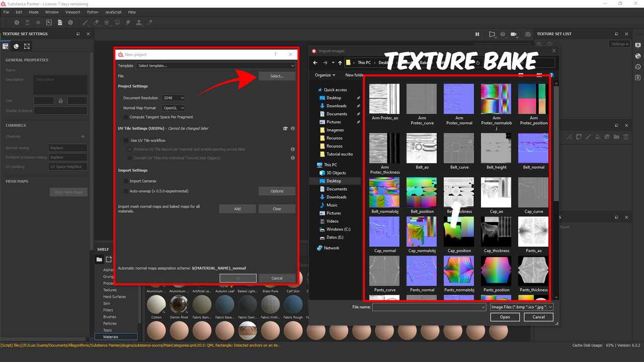Add a folder in layers panel
The width and height of the screenshot is (644, 362).
coord(616,136)
